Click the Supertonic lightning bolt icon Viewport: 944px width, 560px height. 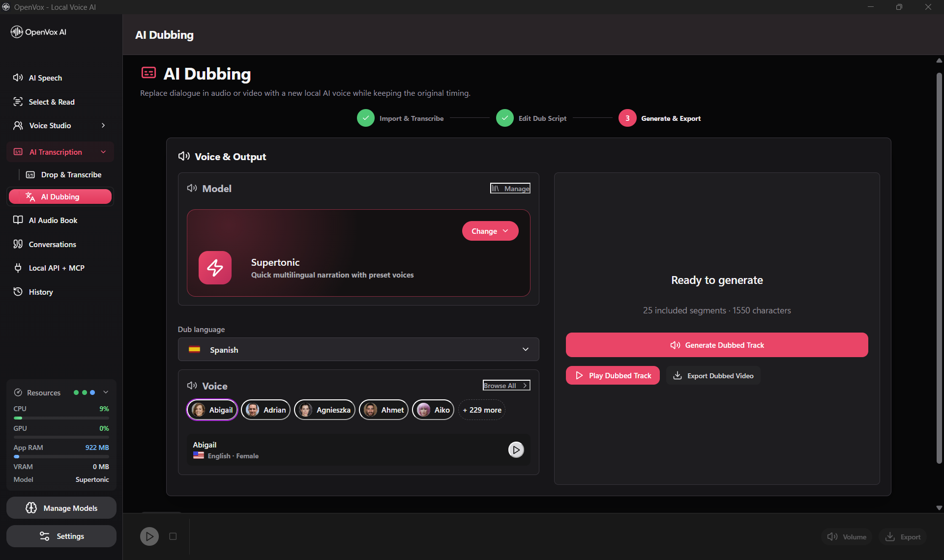(x=215, y=268)
